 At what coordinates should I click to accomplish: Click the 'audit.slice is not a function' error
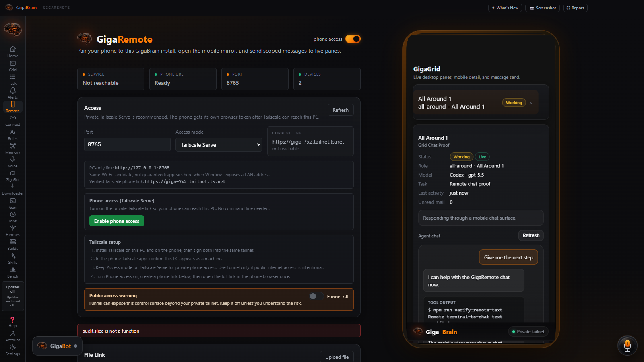click(219, 331)
